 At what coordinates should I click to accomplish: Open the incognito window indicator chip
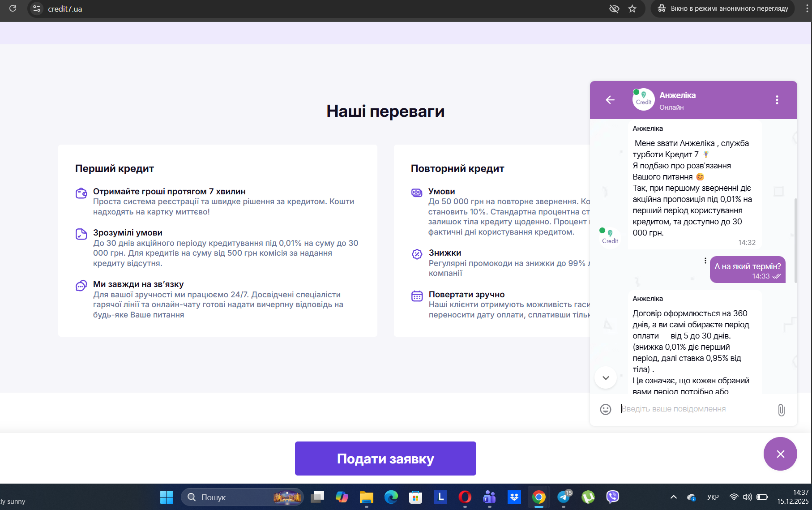[x=722, y=9]
